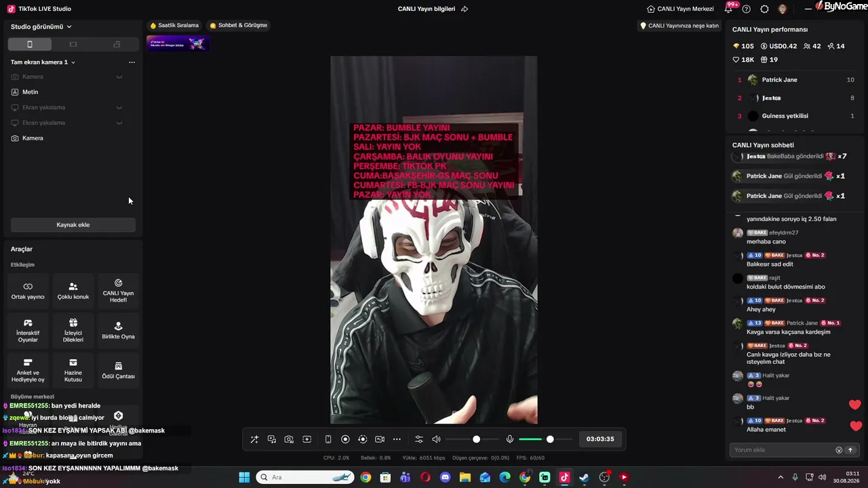The width and height of the screenshot is (868, 488).
Task: Send comment with the arrow button
Action: [850, 450]
